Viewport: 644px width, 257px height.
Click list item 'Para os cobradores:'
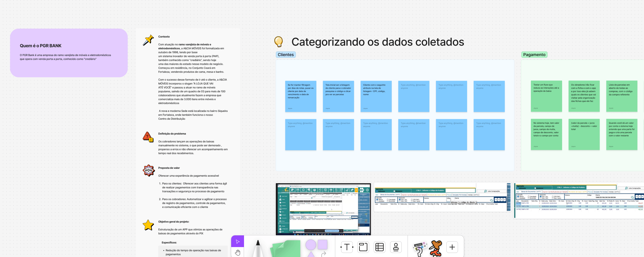pos(194,203)
